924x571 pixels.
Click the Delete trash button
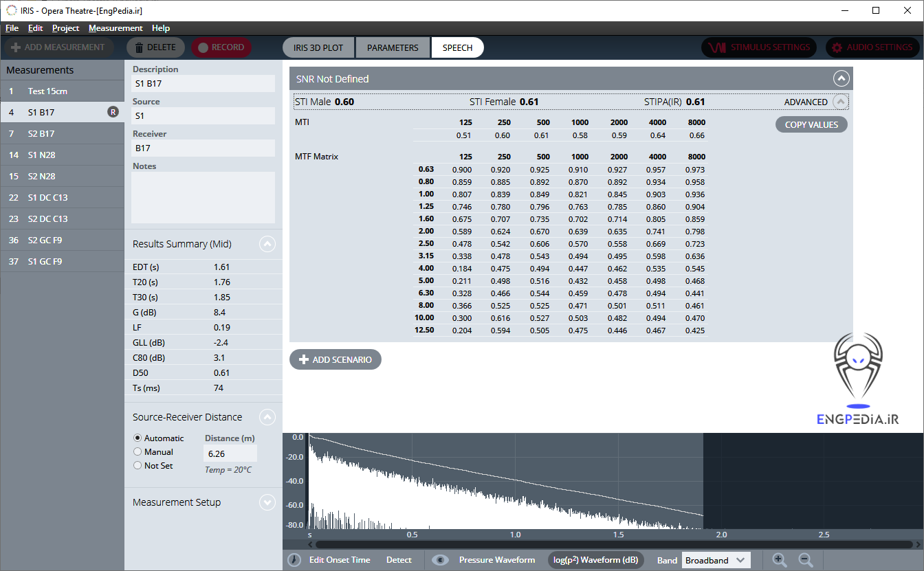point(155,47)
